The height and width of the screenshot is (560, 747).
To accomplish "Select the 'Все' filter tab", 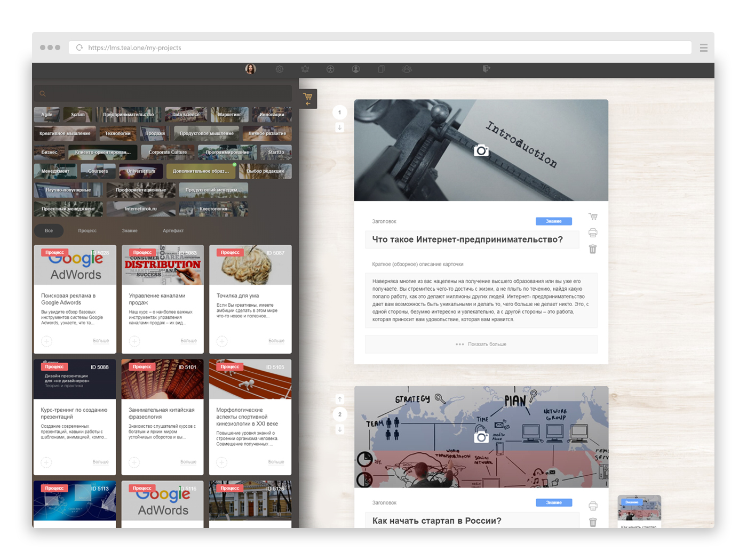I will [x=49, y=230].
